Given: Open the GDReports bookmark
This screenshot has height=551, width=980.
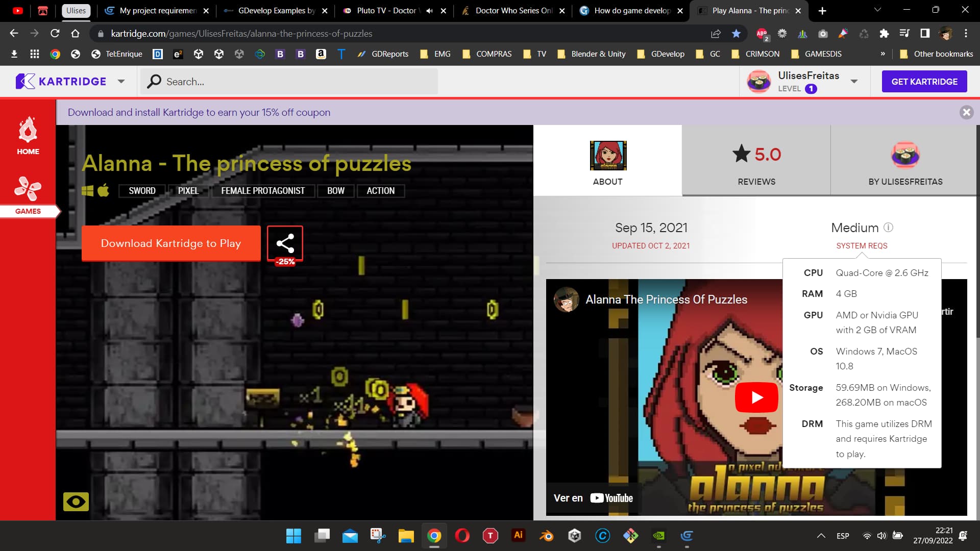Looking at the screenshot, I should [383, 54].
